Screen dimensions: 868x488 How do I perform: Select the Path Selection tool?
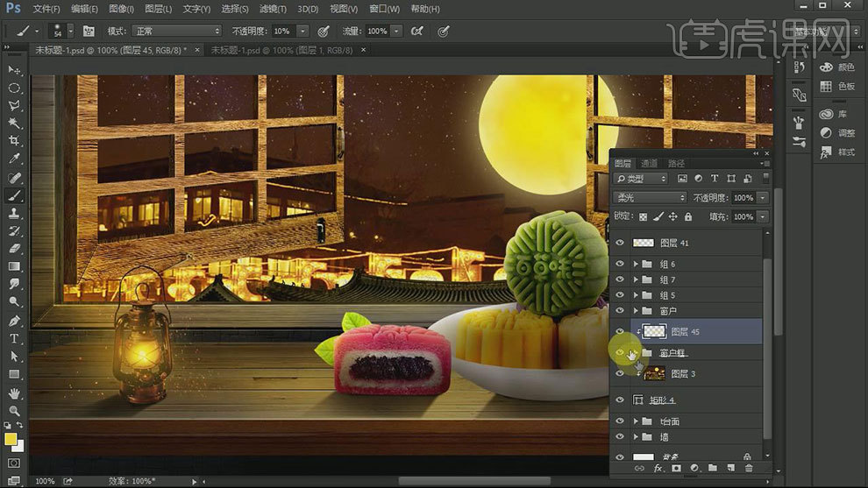click(x=14, y=357)
